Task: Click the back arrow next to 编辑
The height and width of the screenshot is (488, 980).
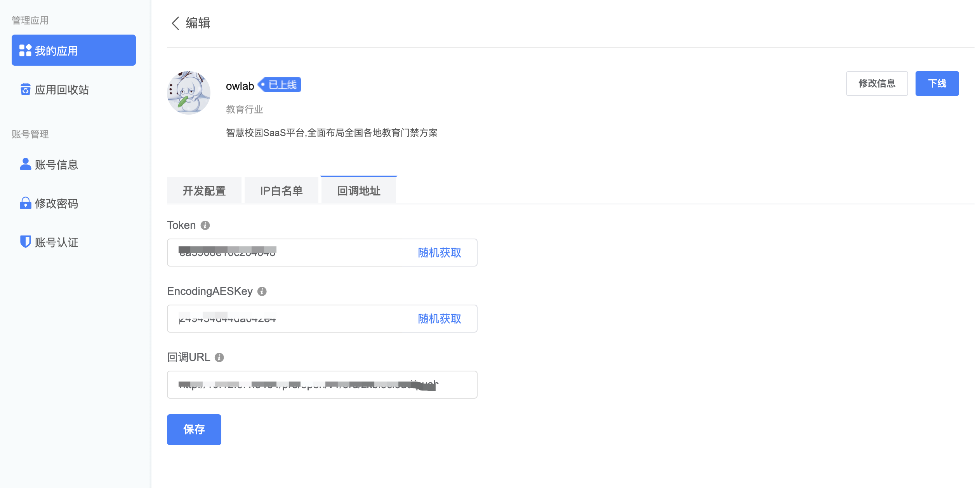Action: (x=175, y=23)
